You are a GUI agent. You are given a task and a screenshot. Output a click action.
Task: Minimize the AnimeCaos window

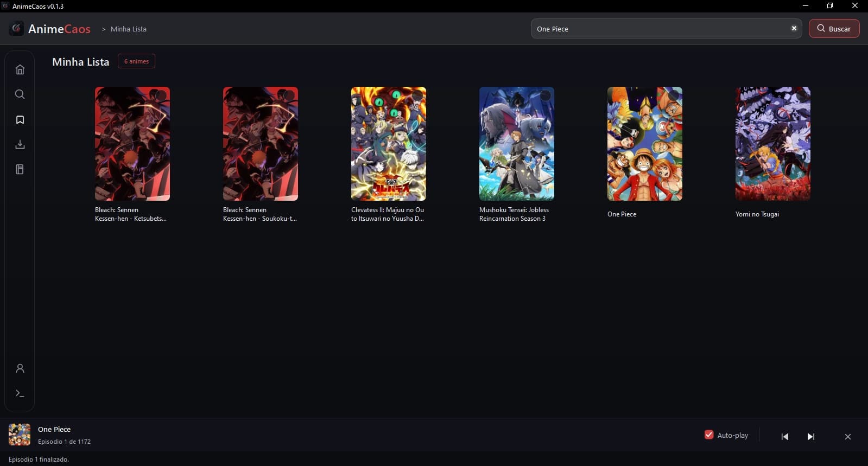point(806,6)
